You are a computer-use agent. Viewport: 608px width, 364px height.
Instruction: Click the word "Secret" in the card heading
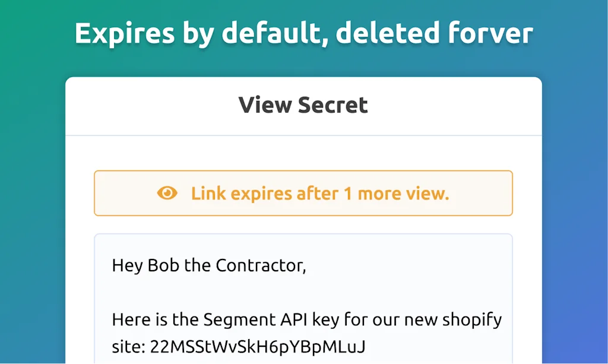[x=332, y=105]
